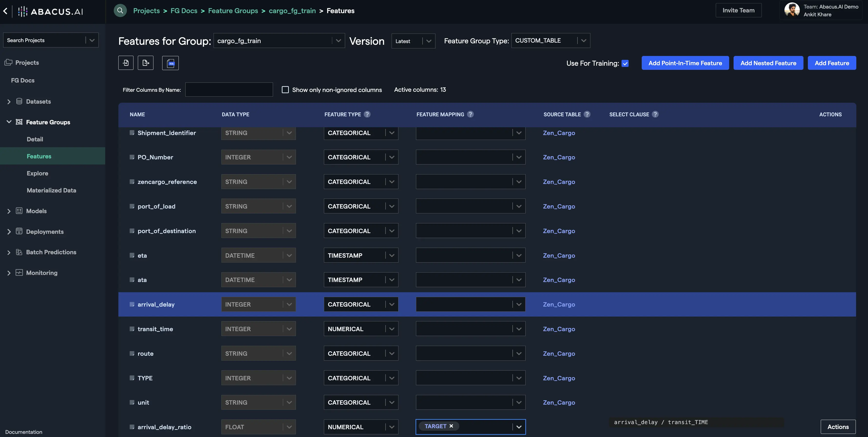Screen dimensions: 868x437
Task: Click help icon next to Feature Mapping
Action: click(x=470, y=114)
